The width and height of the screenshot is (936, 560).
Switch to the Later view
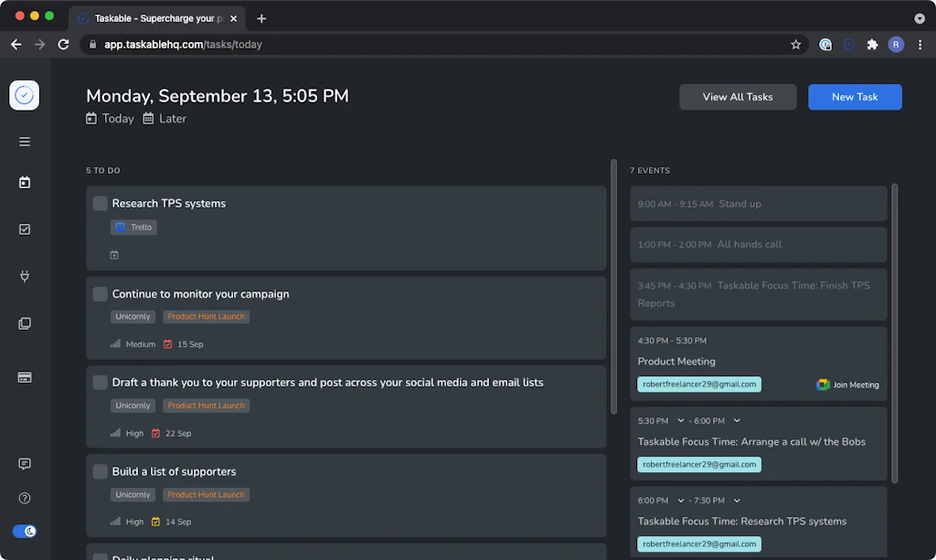click(172, 118)
